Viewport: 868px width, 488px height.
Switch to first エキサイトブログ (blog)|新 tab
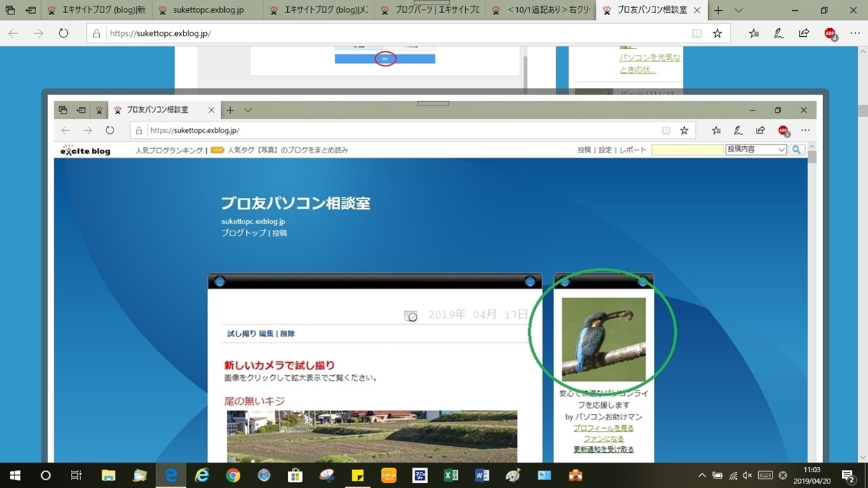[x=98, y=10]
